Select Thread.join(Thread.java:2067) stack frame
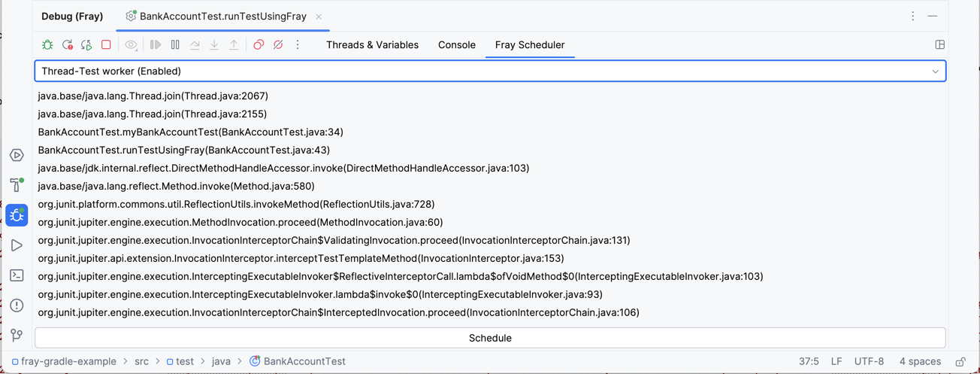Screen dimensions: 980x374 pyautogui.click(x=153, y=96)
